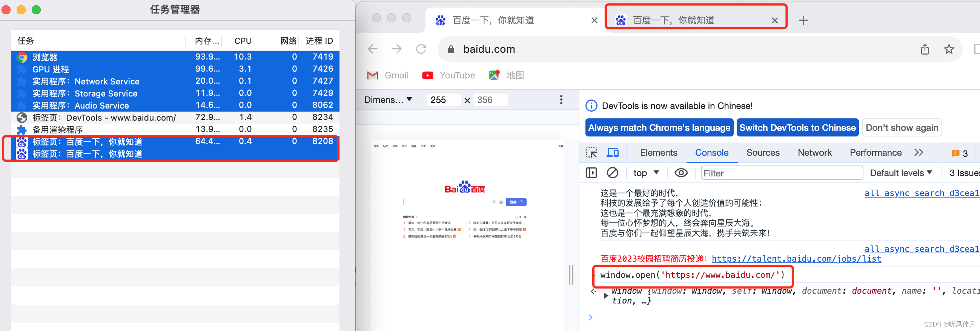
Task: Reload the baidu.com page
Action: coord(421,49)
